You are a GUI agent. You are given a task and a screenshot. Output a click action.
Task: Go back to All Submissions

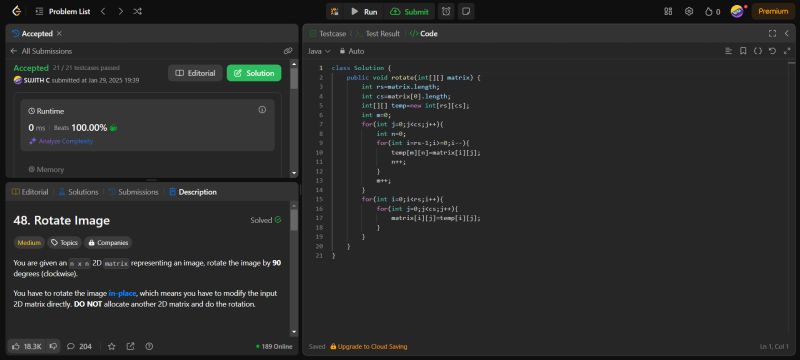(x=41, y=51)
